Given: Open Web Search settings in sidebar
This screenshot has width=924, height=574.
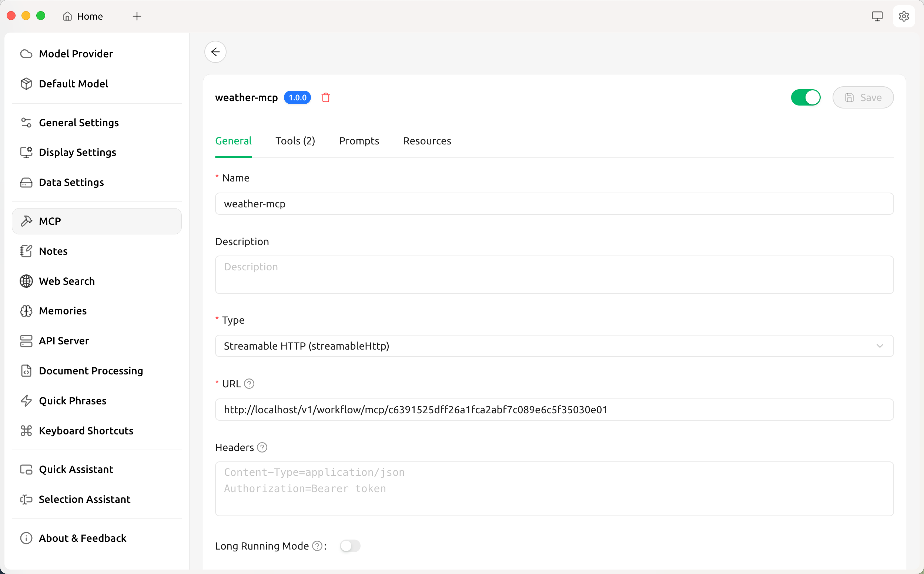Looking at the screenshot, I should [67, 281].
